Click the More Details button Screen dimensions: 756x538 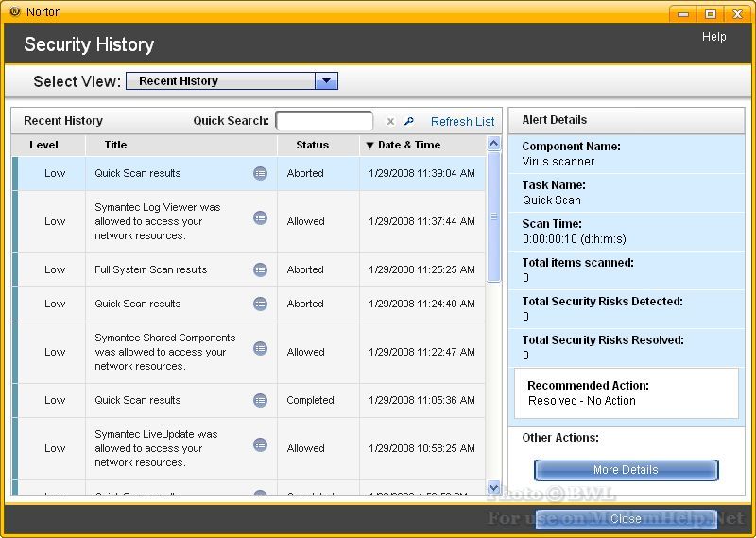coord(626,470)
